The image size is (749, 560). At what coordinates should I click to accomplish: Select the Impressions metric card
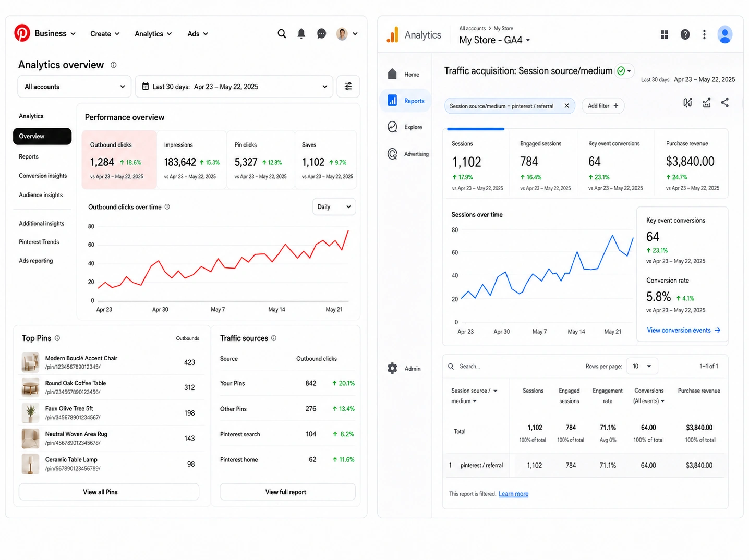pyautogui.click(x=191, y=160)
